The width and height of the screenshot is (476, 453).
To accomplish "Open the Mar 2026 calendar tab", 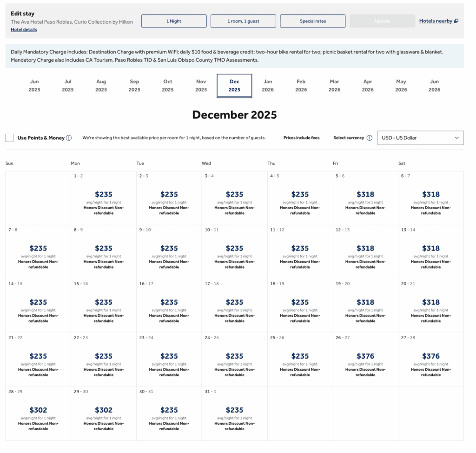I will 334,86.
